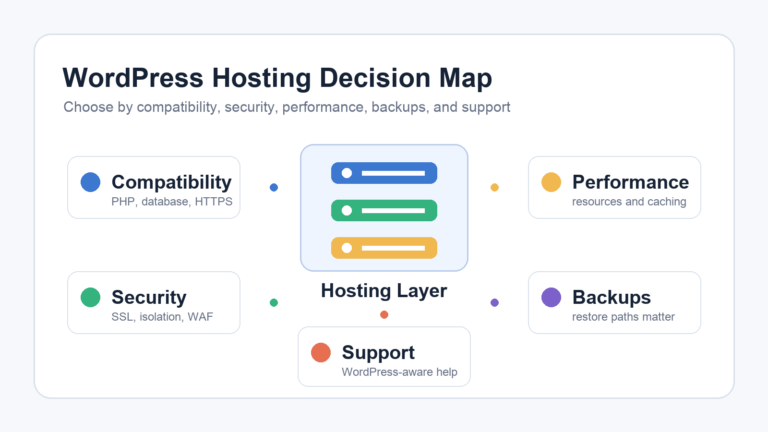Click the 'WordPress Hosting Decision Map' title
The image size is (768, 432).
[x=277, y=78]
